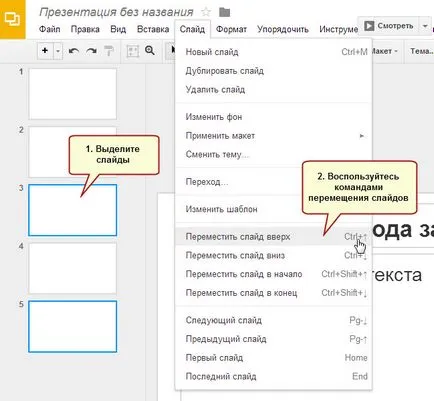Choose Удалить слайд
434x401 pixels.
(273, 89)
